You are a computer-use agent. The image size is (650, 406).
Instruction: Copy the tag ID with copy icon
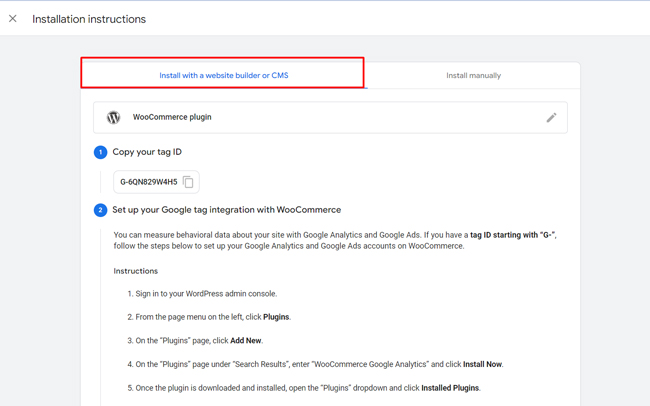[188, 182]
